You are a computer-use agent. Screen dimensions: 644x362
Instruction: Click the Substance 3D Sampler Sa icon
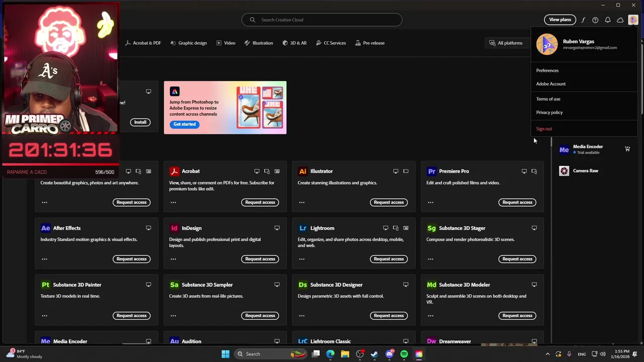pos(174,285)
